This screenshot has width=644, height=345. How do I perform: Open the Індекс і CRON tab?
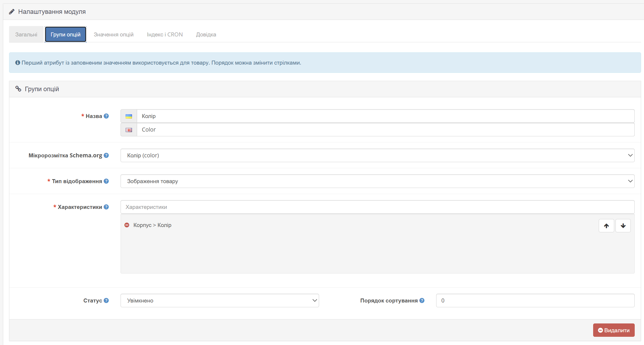(x=165, y=35)
